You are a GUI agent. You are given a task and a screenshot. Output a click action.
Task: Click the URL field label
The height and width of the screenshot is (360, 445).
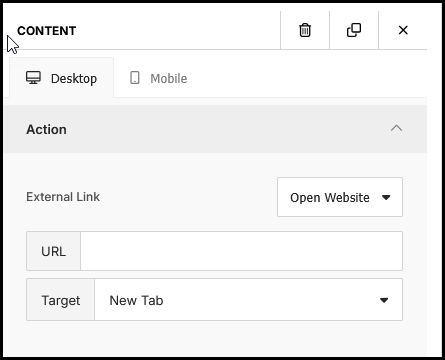53,251
